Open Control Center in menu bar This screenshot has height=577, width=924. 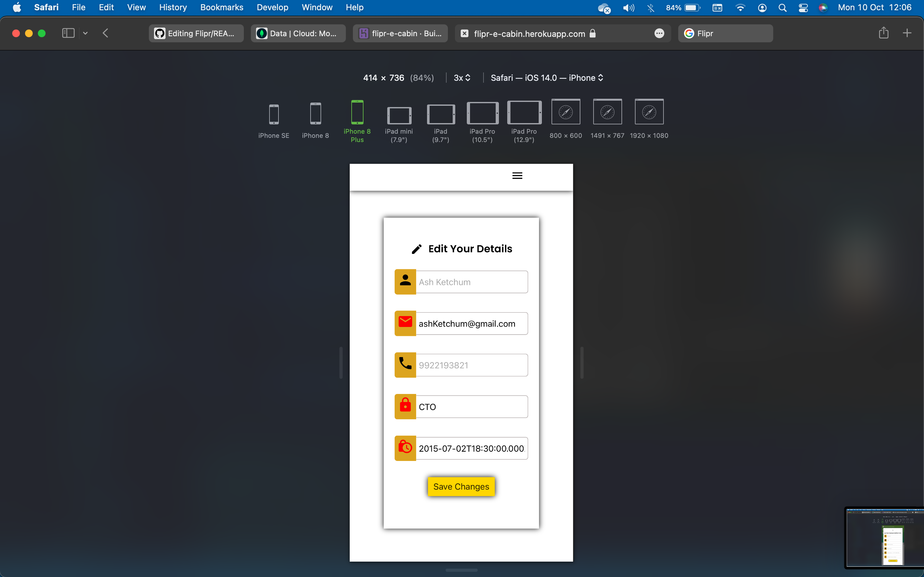pyautogui.click(x=803, y=8)
